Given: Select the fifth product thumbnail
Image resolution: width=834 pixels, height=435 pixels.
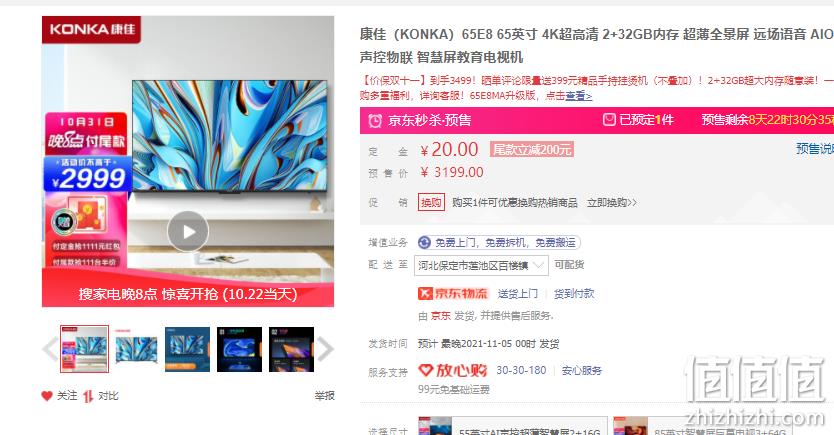Looking at the screenshot, I should click(x=291, y=349).
